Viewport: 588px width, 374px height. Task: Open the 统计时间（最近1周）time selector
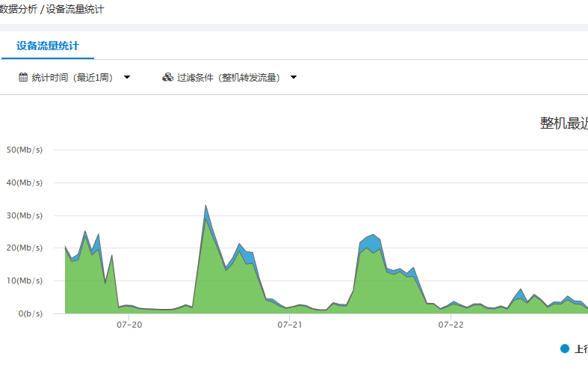point(72,77)
